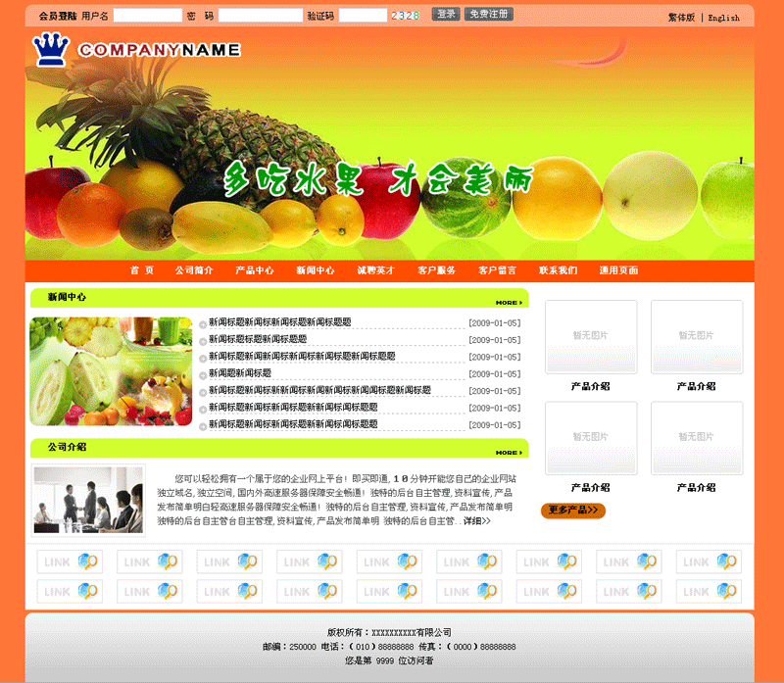Open MORE arrow in 公司简介 section header

[x=508, y=453]
